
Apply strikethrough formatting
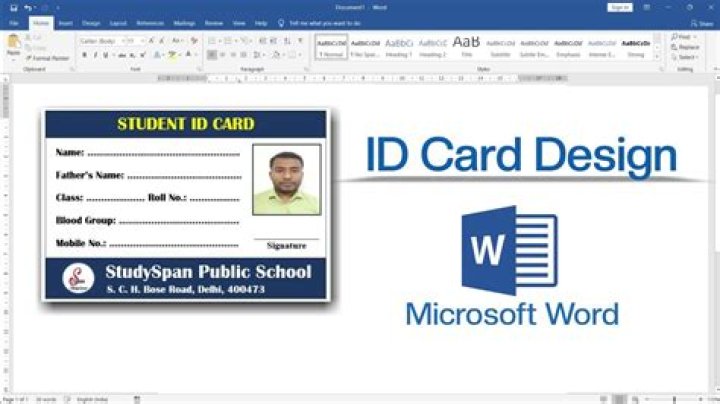[122, 55]
